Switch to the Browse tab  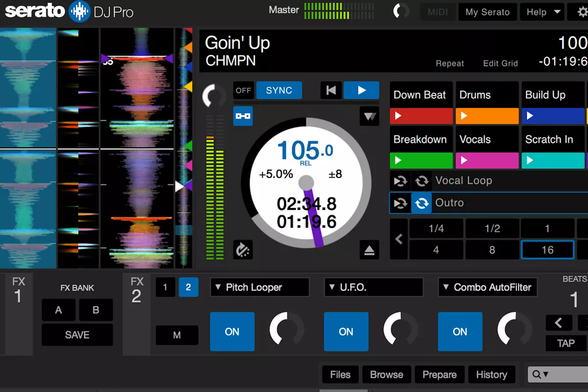386,374
